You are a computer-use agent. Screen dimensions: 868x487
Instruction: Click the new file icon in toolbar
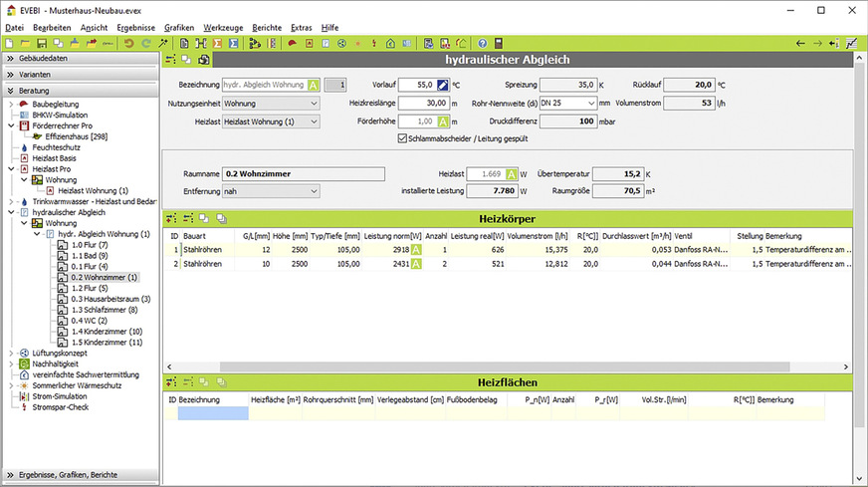pos(9,43)
